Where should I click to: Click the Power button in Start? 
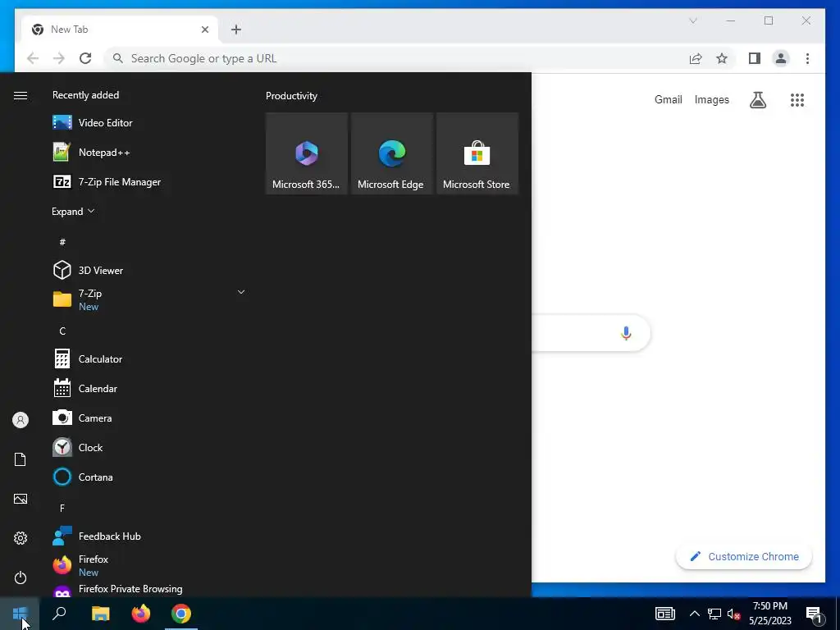pos(21,577)
